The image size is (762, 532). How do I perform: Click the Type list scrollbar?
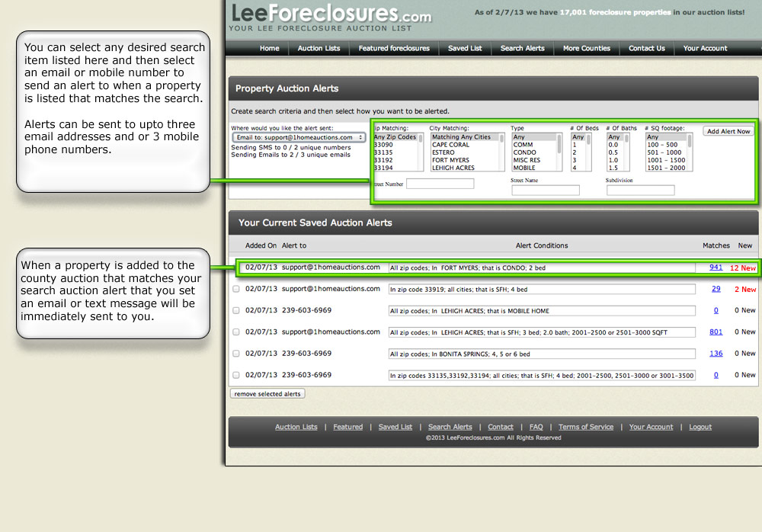pos(559,152)
